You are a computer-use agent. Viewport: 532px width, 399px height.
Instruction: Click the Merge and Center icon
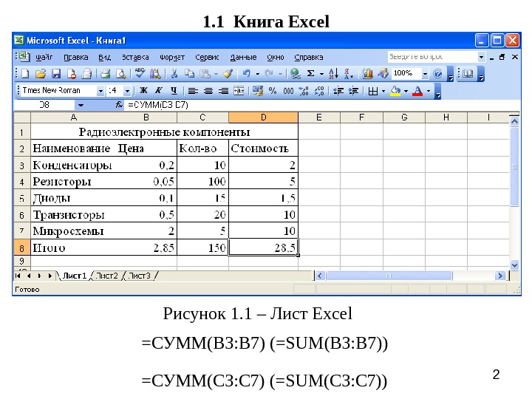pyautogui.click(x=239, y=91)
